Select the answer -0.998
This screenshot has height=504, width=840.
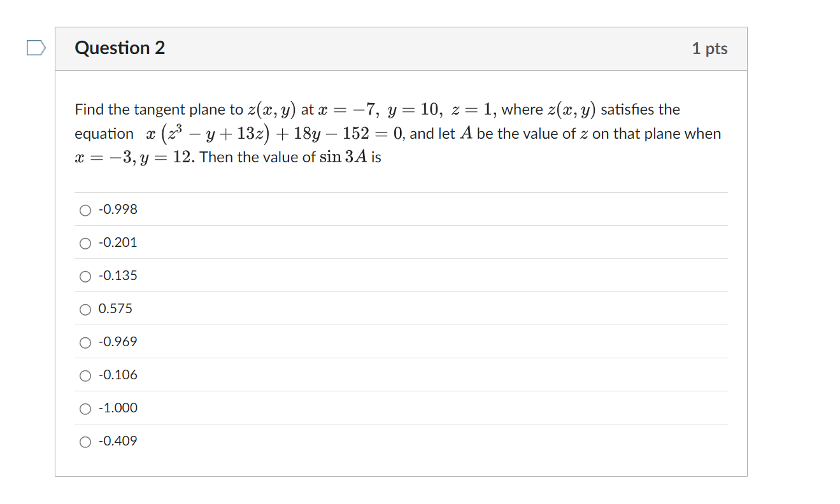click(85, 209)
